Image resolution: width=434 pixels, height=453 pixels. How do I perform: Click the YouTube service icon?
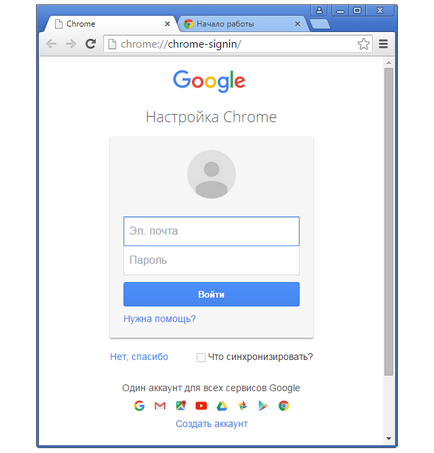tap(201, 406)
